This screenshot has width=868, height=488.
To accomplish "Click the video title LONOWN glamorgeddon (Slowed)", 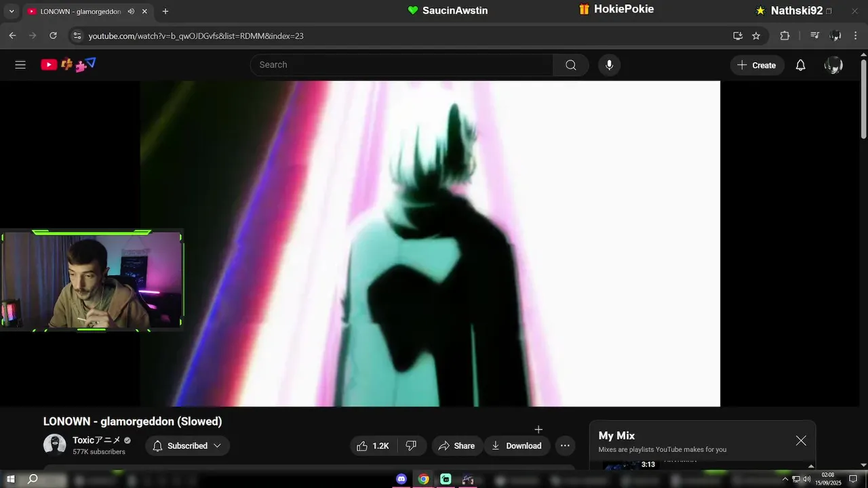I will 133,422.
